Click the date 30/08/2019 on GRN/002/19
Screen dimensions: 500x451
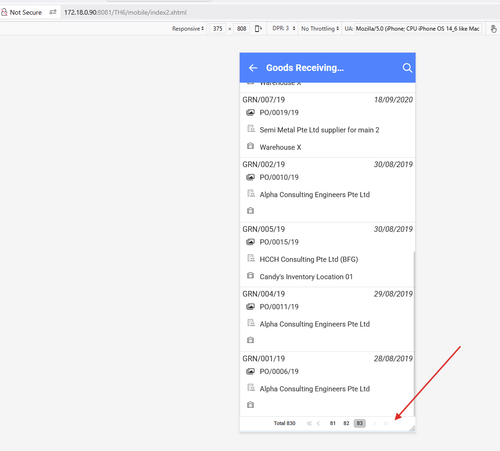pos(393,164)
